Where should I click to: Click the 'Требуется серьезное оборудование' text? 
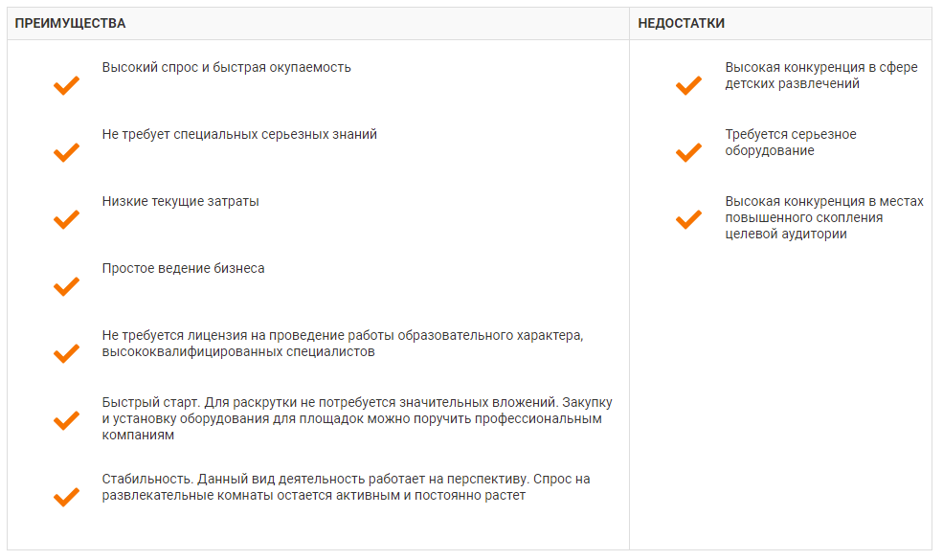(791, 143)
